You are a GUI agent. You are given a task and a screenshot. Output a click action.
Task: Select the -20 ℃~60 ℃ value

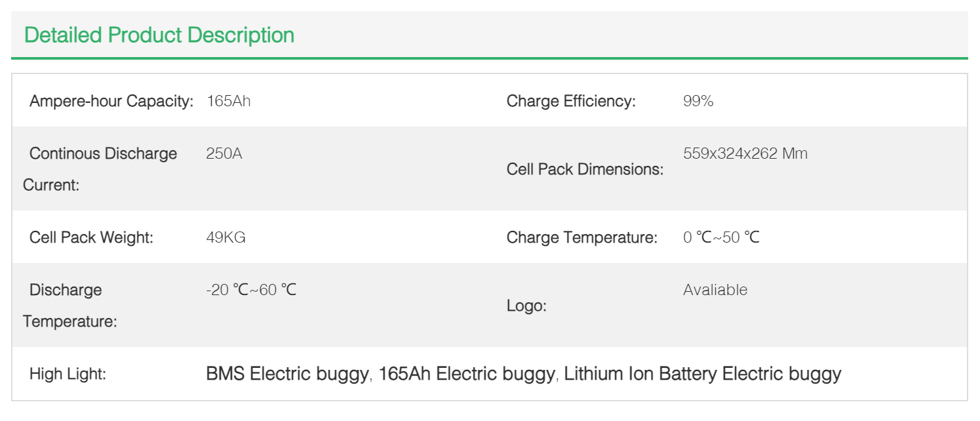251,290
